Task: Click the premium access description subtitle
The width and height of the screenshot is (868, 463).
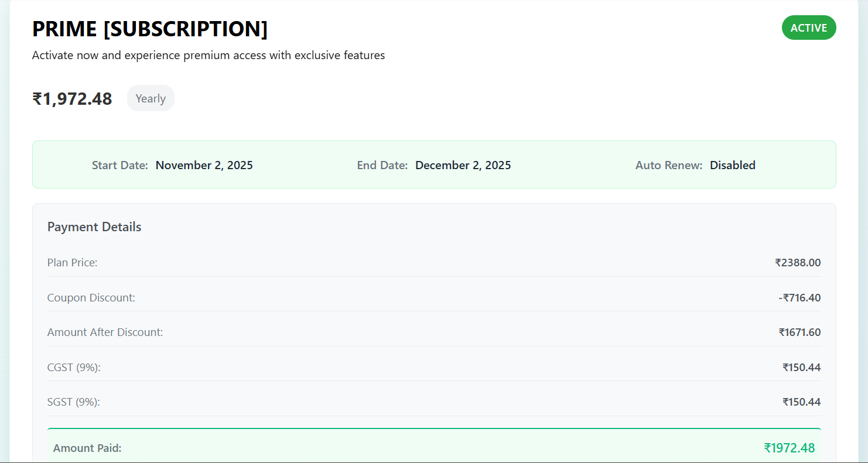Action: click(208, 56)
